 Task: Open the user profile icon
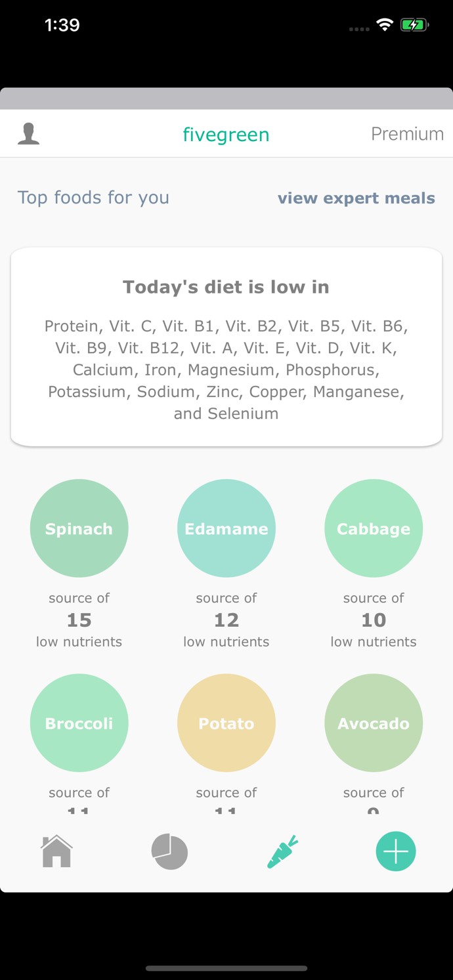click(28, 133)
